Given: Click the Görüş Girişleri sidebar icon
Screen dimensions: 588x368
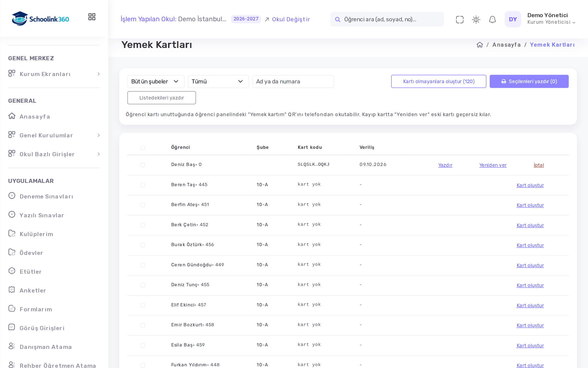Looking at the screenshot, I should 12,327.
